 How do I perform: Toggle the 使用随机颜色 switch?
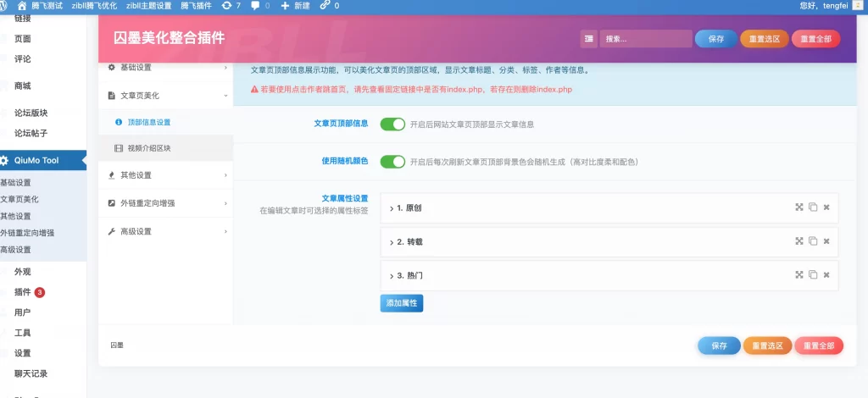pos(393,162)
